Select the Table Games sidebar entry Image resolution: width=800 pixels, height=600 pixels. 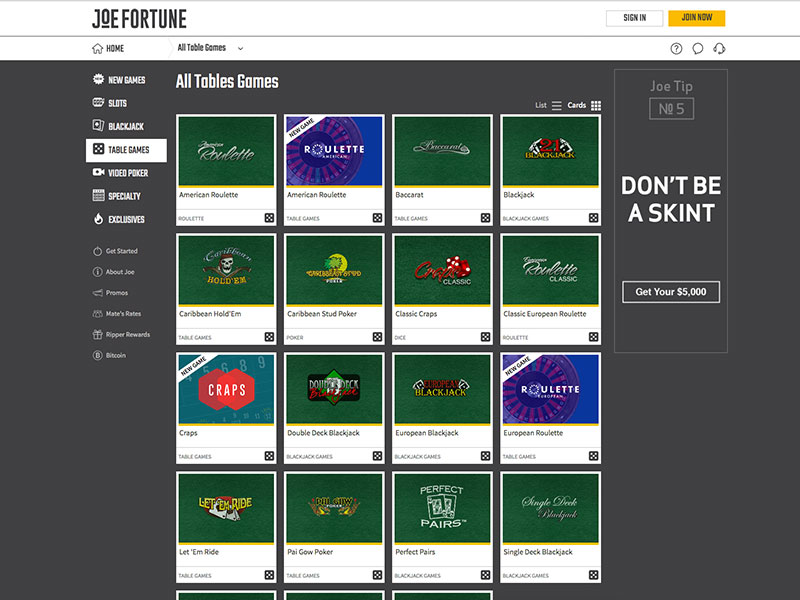click(127, 148)
